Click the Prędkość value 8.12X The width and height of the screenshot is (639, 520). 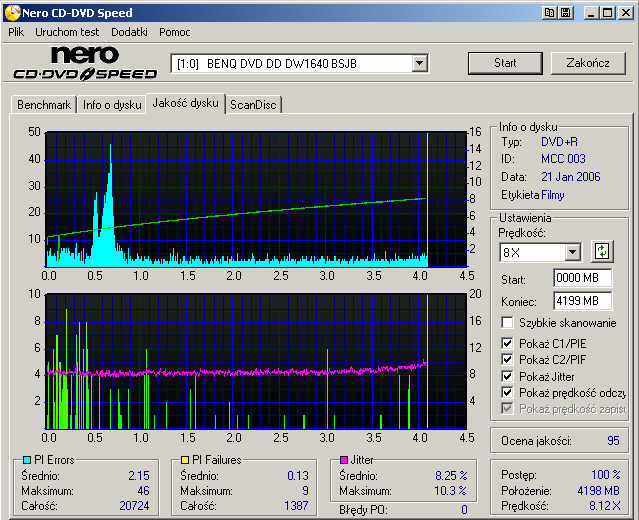coord(605,506)
